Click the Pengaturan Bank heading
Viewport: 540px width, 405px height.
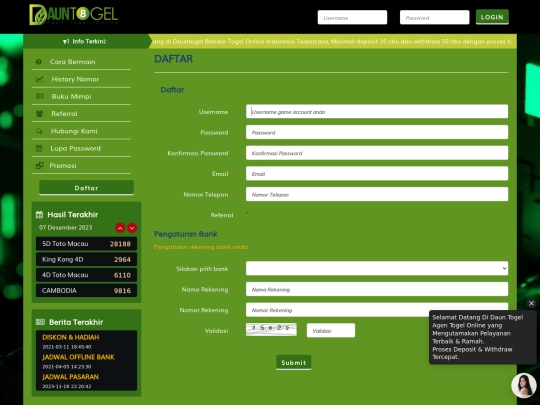click(x=186, y=234)
